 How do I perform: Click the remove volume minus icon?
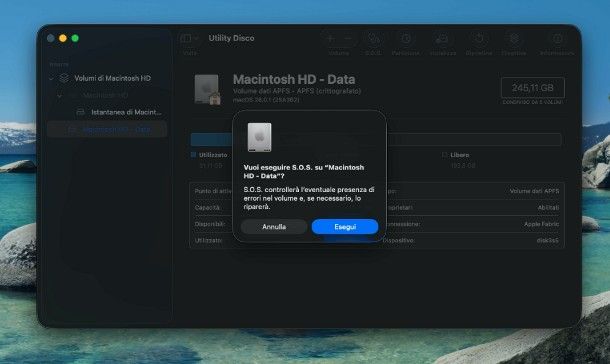348,38
